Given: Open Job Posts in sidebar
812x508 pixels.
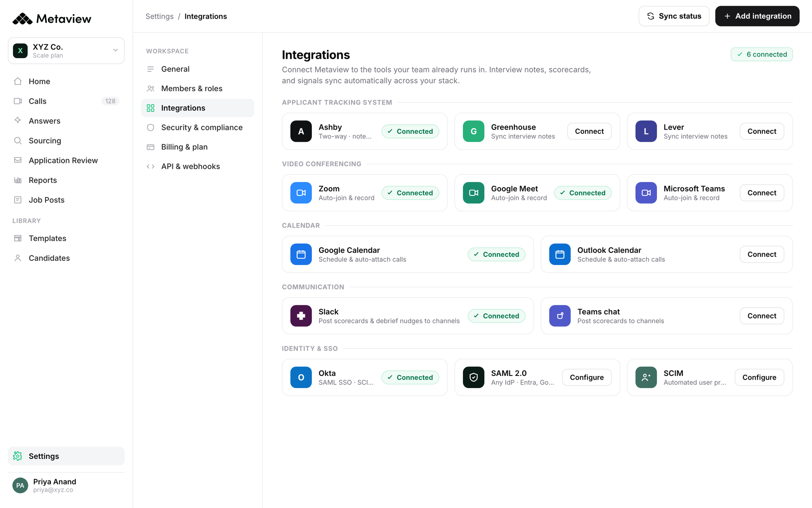Looking at the screenshot, I should pos(66,200).
